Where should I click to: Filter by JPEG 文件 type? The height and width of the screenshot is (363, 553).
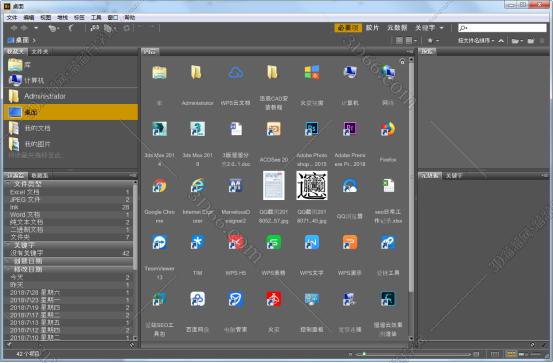point(69,199)
